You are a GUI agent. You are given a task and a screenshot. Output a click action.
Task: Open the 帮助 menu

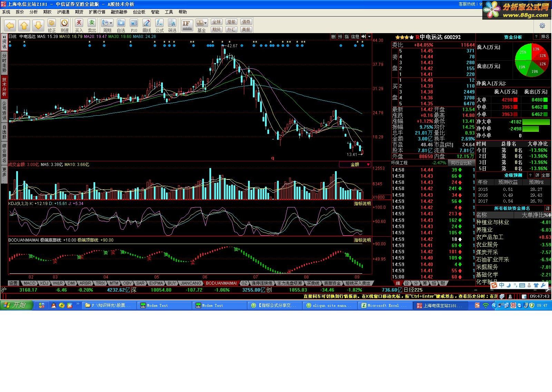183,12
